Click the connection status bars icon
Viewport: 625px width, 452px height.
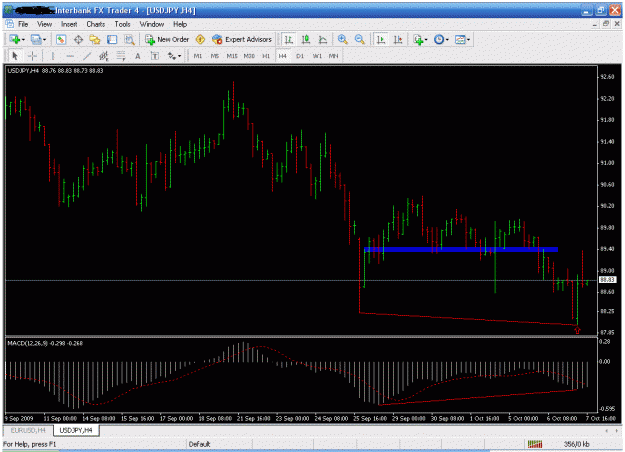[535, 444]
